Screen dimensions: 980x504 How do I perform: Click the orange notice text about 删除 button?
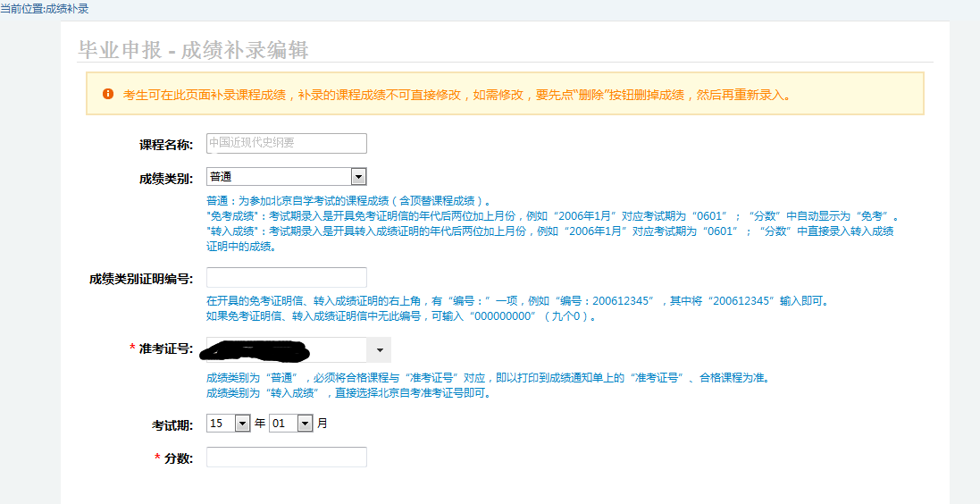[x=456, y=94]
